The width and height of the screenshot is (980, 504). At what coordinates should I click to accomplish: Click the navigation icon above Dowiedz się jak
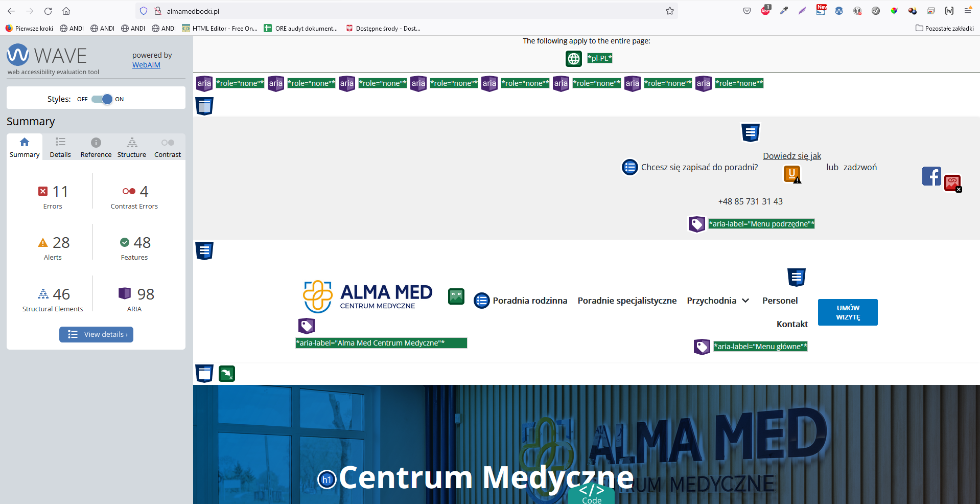751,133
